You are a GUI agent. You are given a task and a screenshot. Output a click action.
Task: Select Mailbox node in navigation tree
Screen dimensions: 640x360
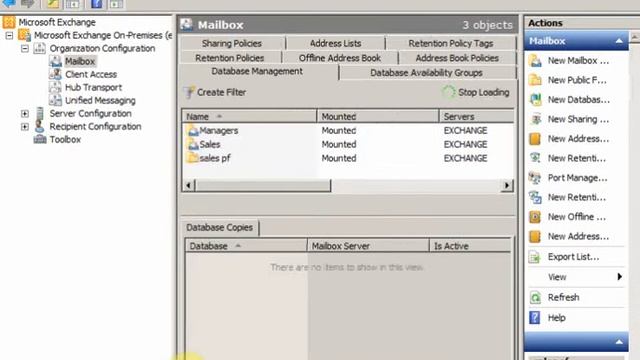(x=80, y=61)
